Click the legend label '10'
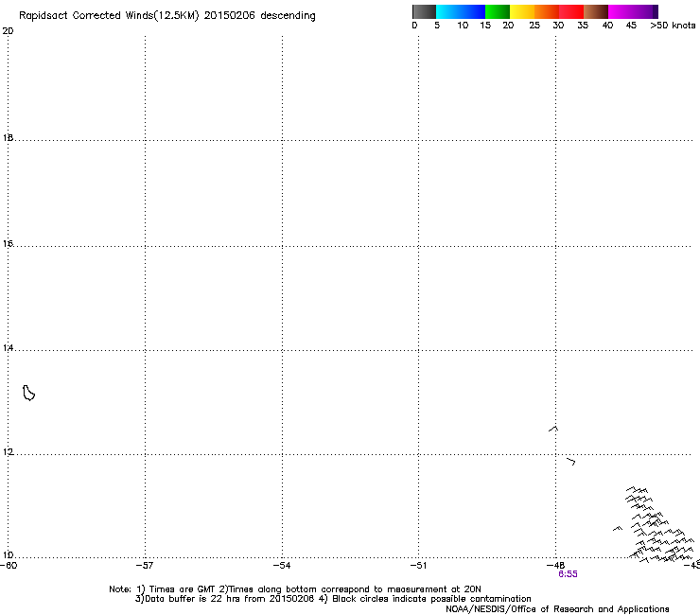Screen dimensions: 700x615 [x=463, y=26]
